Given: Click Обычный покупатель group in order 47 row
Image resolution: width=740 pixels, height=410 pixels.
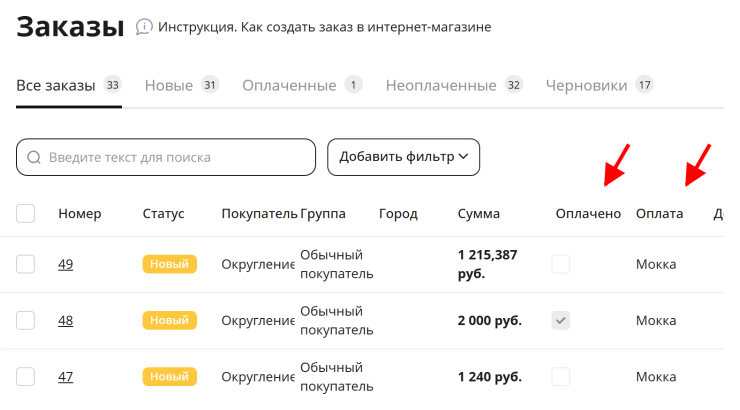Looking at the screenshot, I should [x=336, y=377].
